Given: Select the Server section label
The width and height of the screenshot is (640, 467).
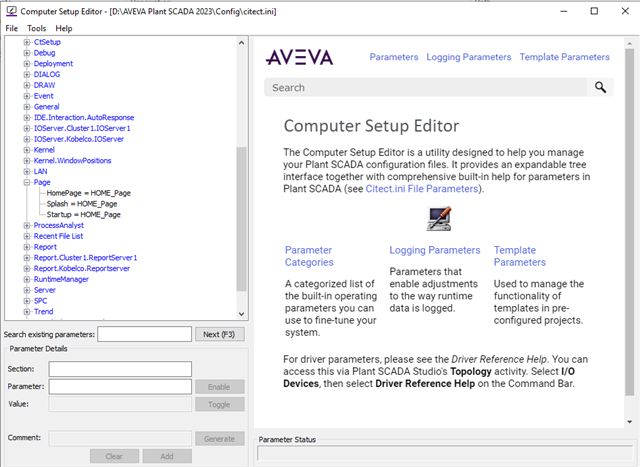Looking at the screenshot, I should [x=44, y=290].
